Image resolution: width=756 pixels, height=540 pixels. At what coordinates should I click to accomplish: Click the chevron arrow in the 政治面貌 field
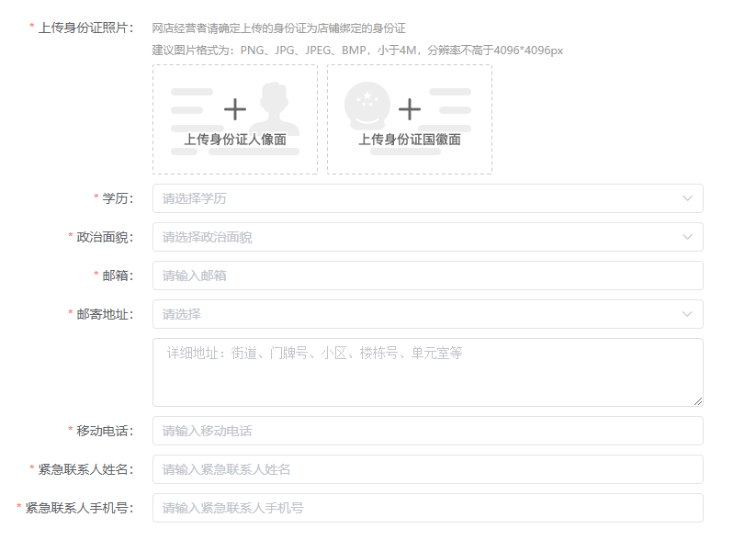[687, 237]
